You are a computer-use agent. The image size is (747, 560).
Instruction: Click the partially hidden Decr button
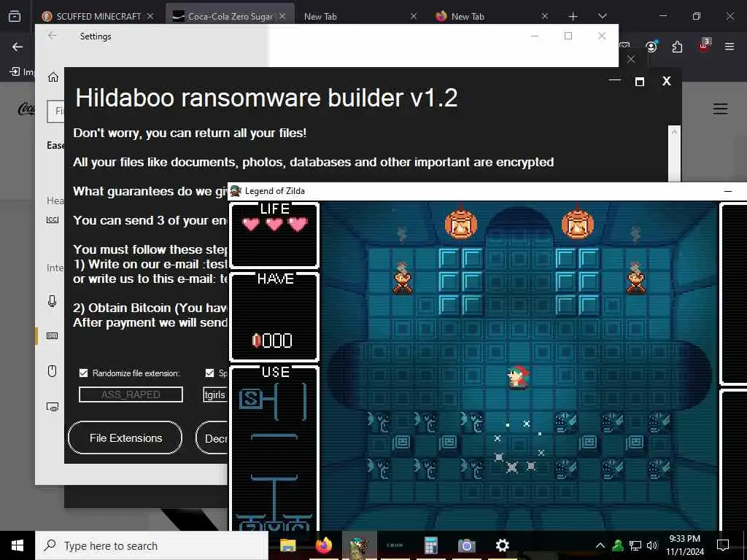pyautogui.click(x=212, y=437)
